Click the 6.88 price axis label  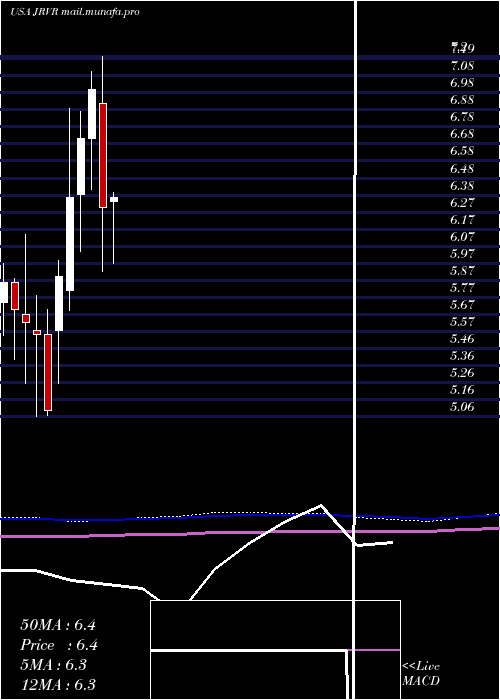[462, 100]
